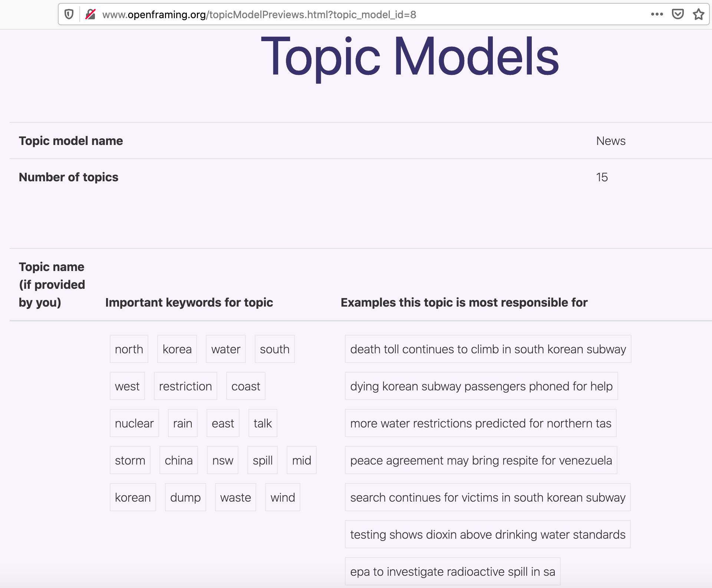Click 'more water restrictions predicted' example
712x588 pixels.
tap(480, 423)
